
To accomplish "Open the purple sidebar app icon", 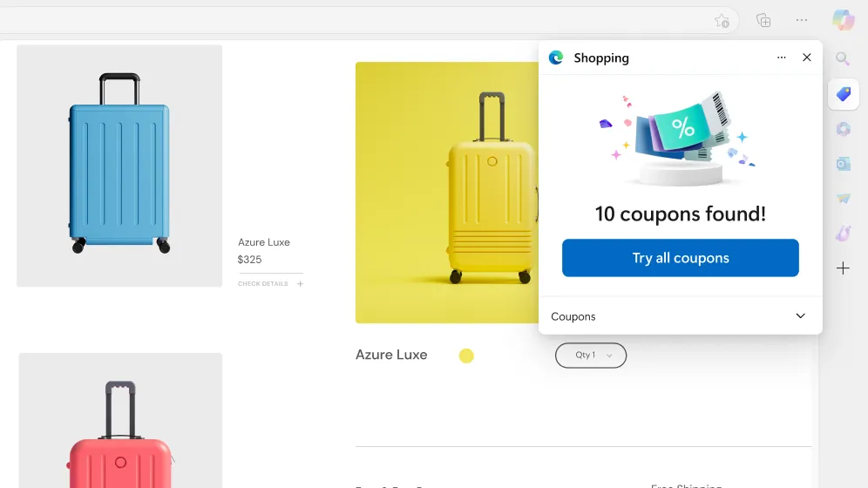I will tap(843, 234).
